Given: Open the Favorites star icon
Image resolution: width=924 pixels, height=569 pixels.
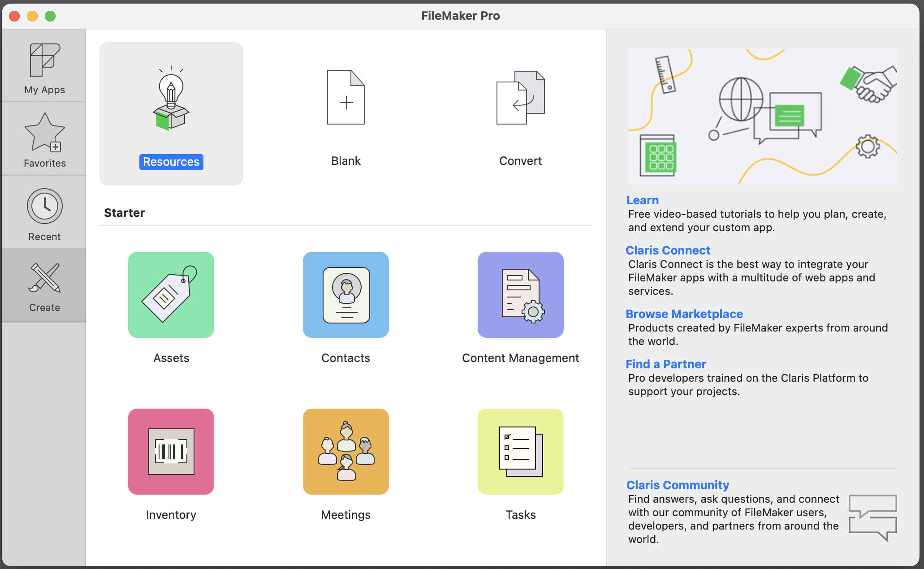Looking at the screenshot, I should click(45, 132).
